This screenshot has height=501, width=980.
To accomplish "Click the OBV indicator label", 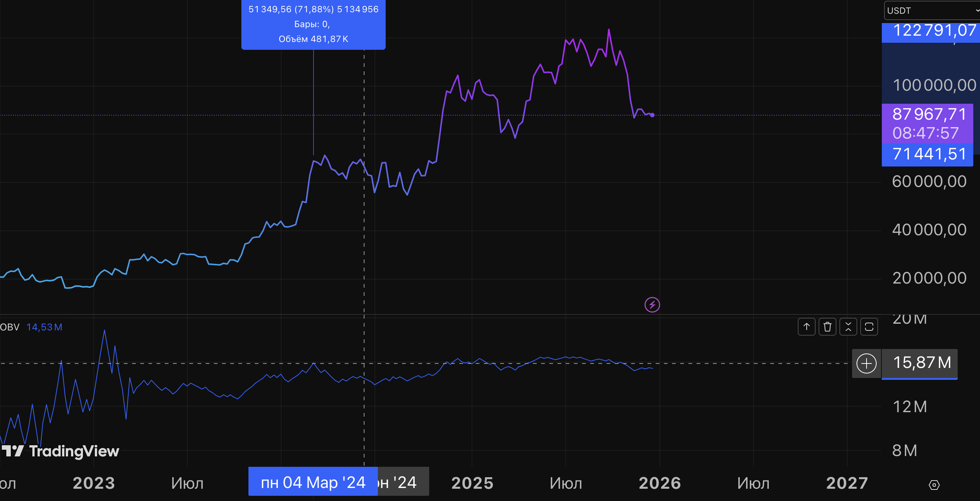I will [10, 327].
